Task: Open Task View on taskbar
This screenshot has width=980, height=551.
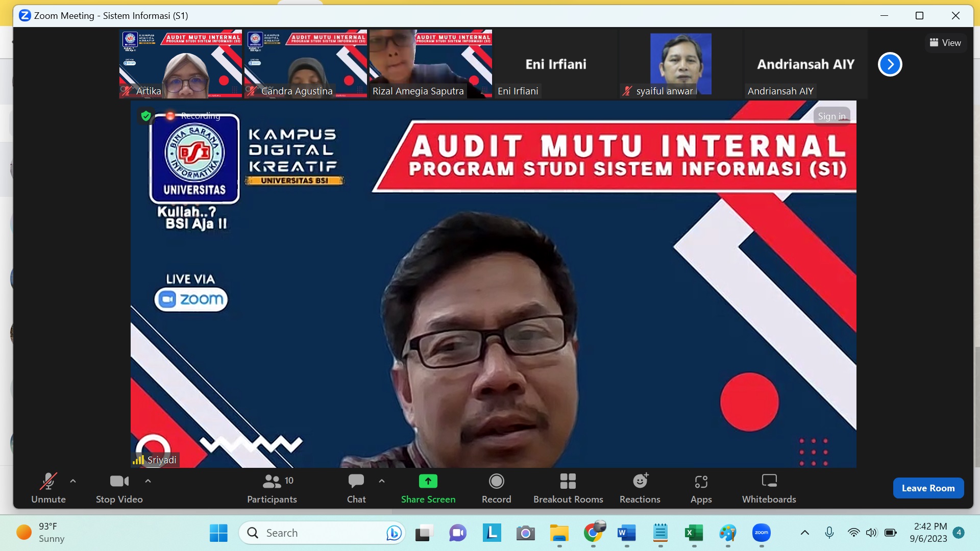Action: point(424,533)
